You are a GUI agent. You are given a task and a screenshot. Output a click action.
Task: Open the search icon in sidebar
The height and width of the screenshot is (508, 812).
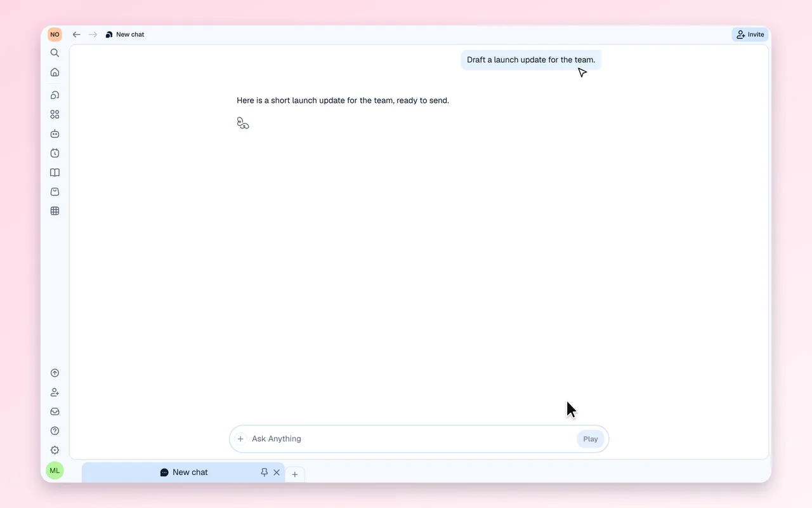tap(55, 53)
